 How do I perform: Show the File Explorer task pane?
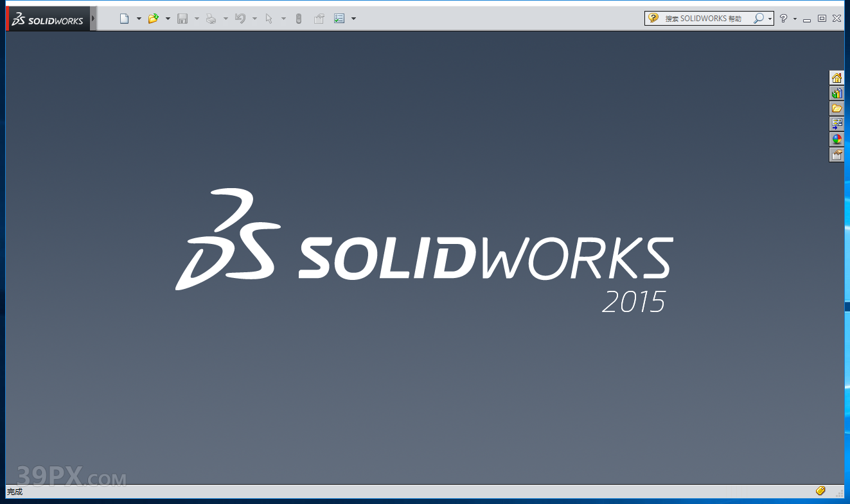point(837,109)
